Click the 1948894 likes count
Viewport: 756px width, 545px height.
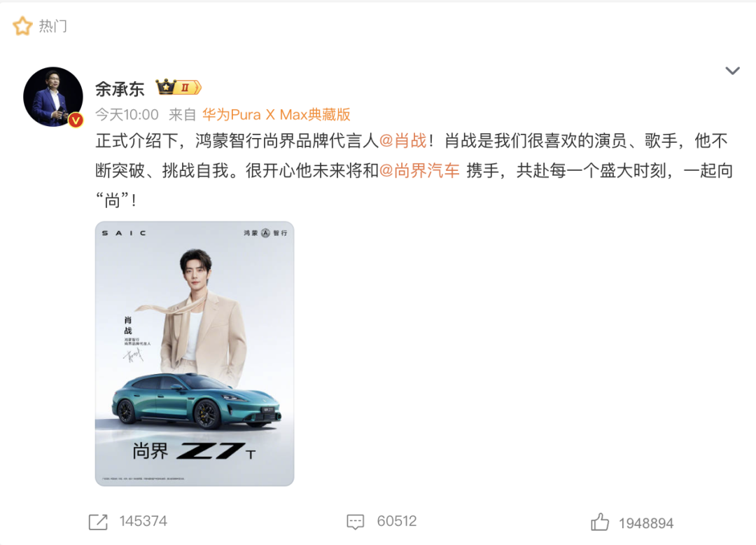646,523
